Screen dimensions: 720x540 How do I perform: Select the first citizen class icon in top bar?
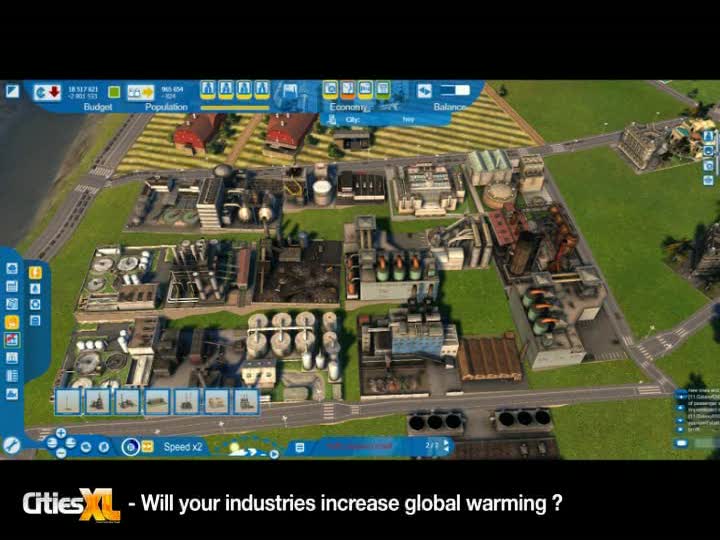(x=208, y=89)
